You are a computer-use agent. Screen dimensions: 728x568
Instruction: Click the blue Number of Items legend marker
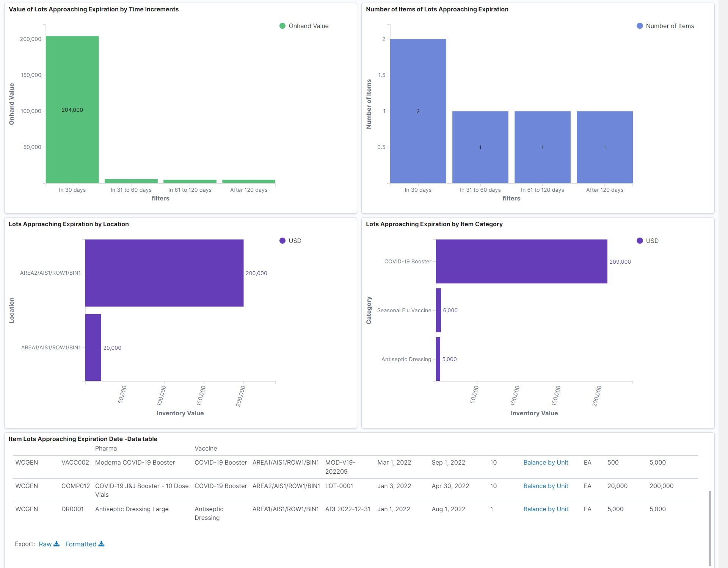click(640, 26)
